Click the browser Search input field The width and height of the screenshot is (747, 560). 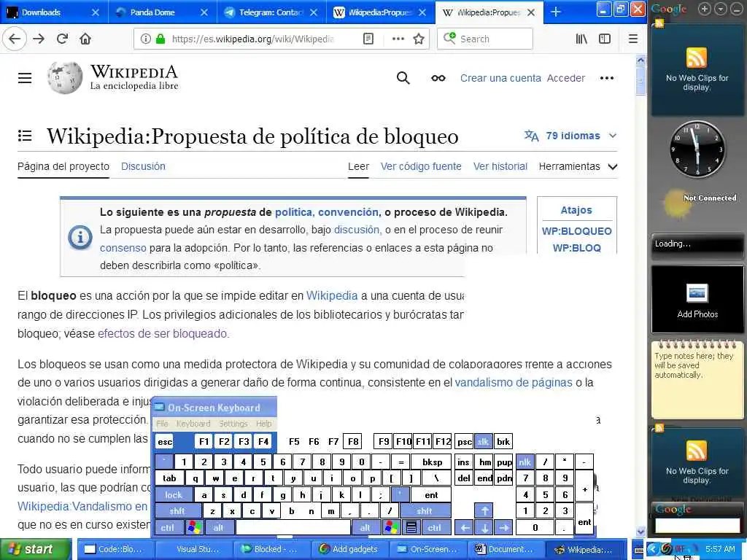coord(484,39)
